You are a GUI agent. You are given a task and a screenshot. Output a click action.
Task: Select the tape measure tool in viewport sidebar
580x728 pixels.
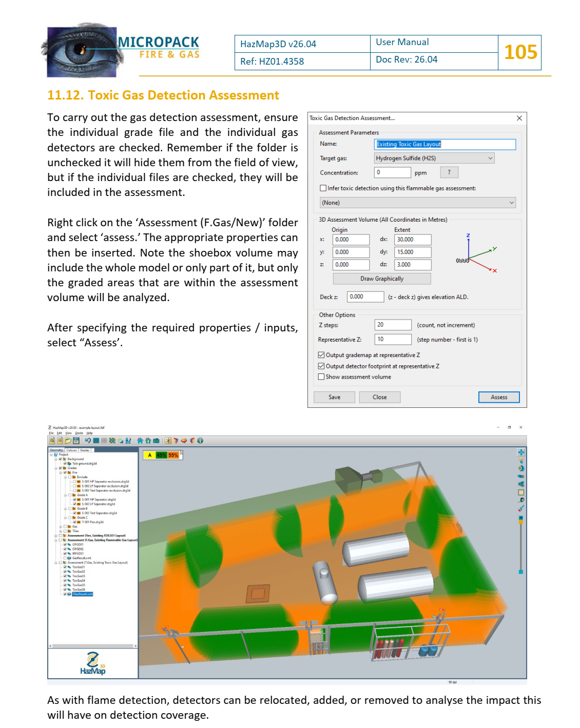[521, 500]
